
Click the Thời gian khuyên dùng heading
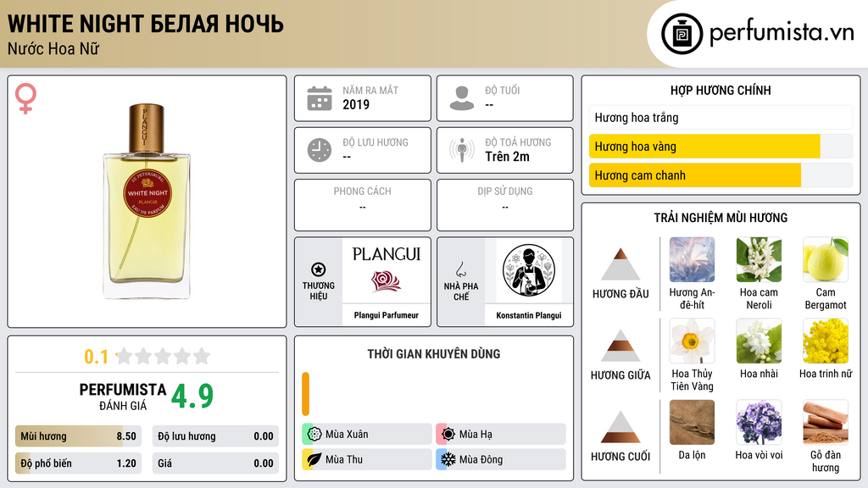pyautogui.click(x=434, y=354)
